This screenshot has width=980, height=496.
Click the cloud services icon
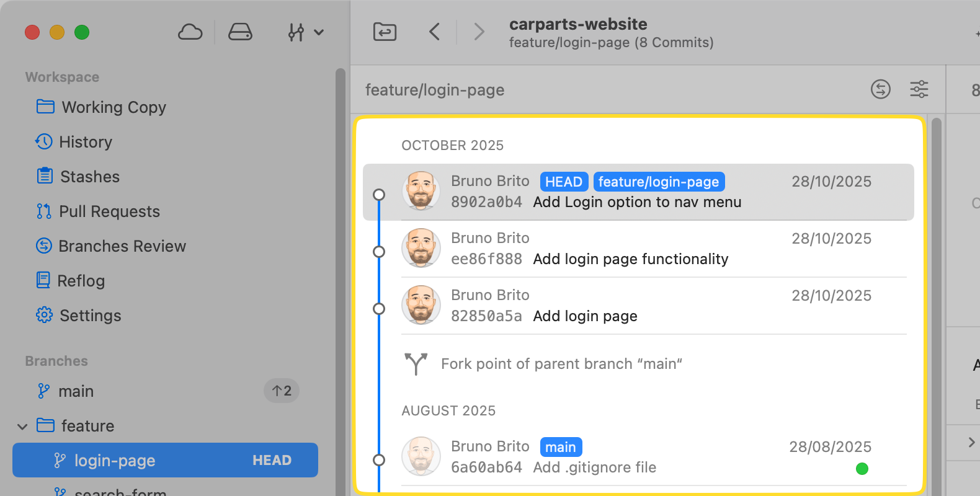click(x=190, y=32)
